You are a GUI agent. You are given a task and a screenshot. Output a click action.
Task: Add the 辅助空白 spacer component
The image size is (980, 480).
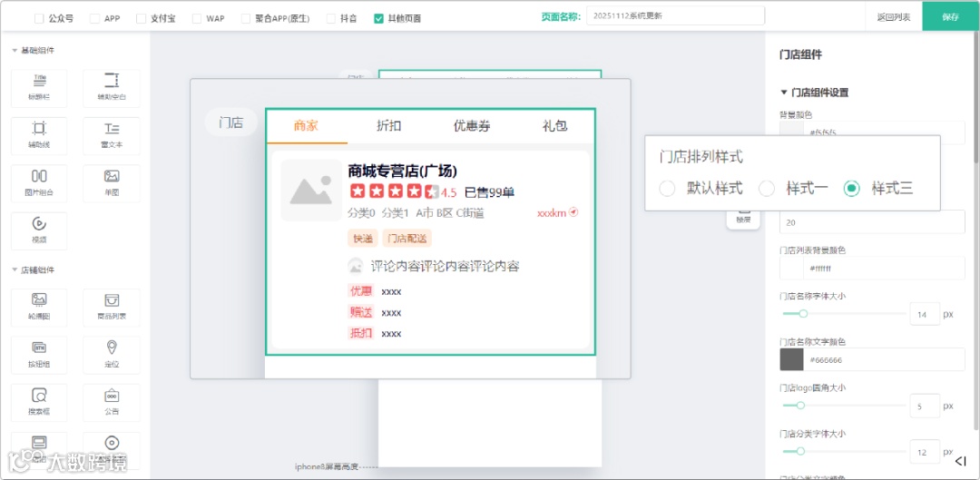112,87
